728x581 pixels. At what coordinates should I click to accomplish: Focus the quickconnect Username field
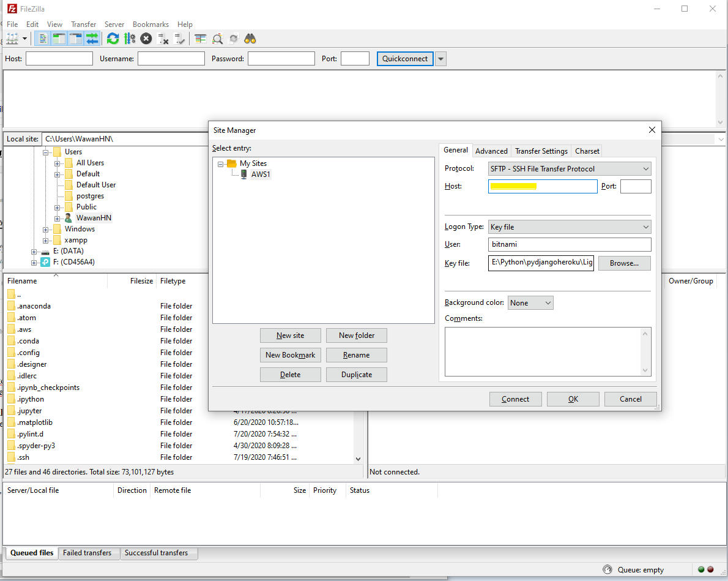[171, 59]
